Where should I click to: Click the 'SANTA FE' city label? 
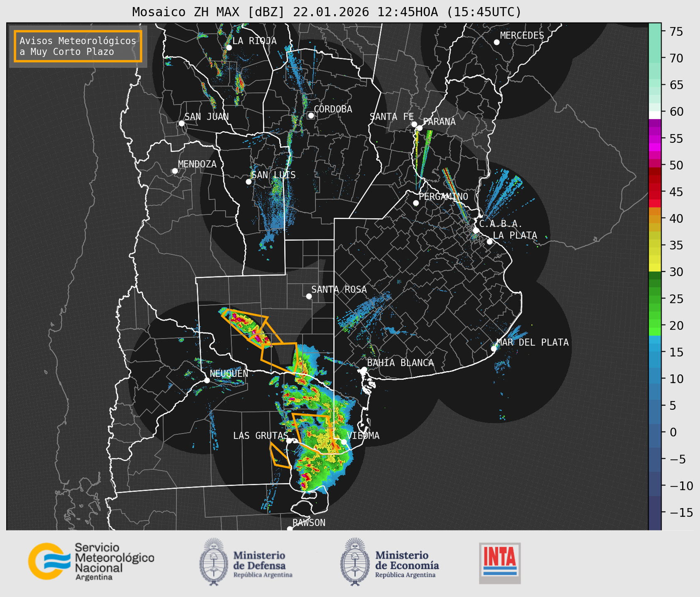point(392,117)
